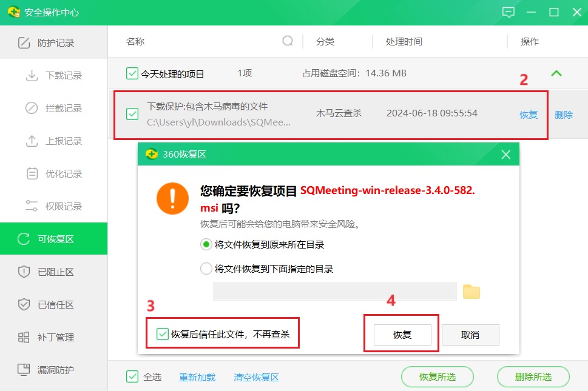The height and width of the screenshot is (391, 588).
Task: Click the target directory path input field
Action: tap(335, 292)
